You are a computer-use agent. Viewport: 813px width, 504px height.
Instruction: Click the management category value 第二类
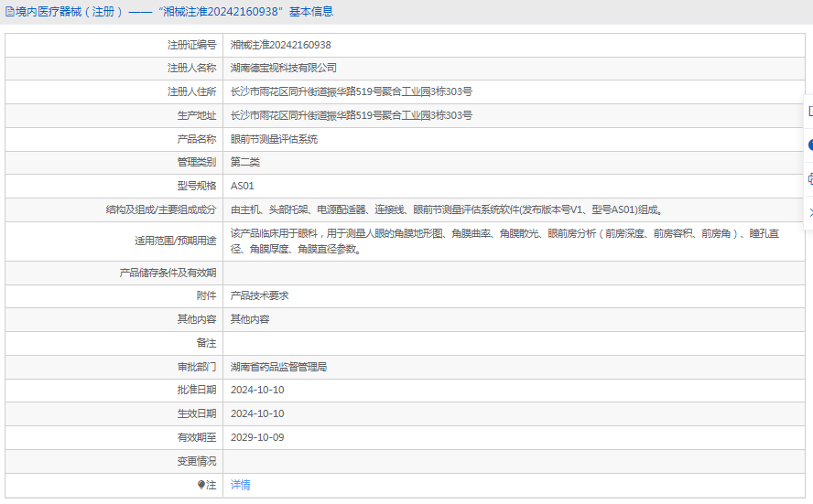[244, 162]
